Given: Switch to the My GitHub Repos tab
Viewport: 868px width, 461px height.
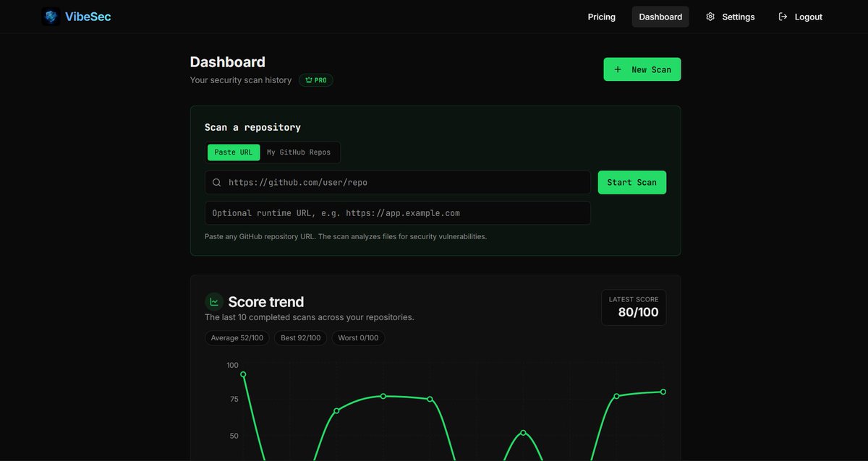Looking at the screenshot, I should point(299,152).
